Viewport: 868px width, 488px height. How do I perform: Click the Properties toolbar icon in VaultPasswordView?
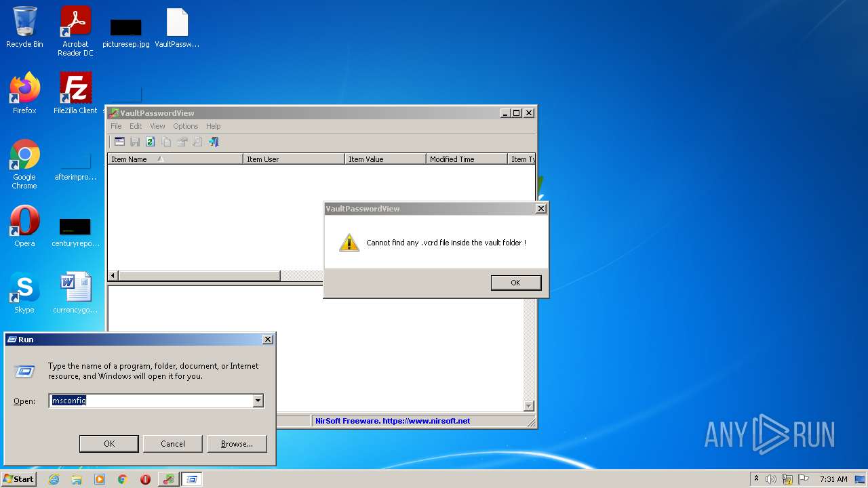(x=182, y=142)
